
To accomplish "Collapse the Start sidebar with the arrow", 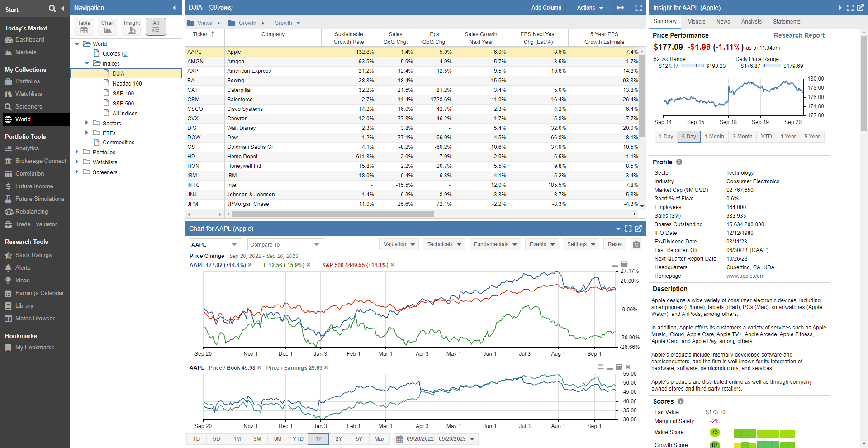I will [x=62, y=9].
